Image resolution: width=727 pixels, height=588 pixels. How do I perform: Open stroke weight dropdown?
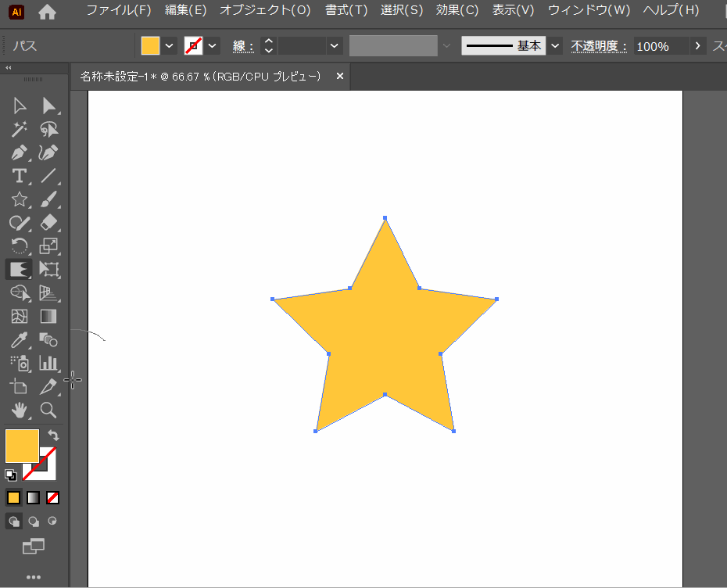point(334,46)
